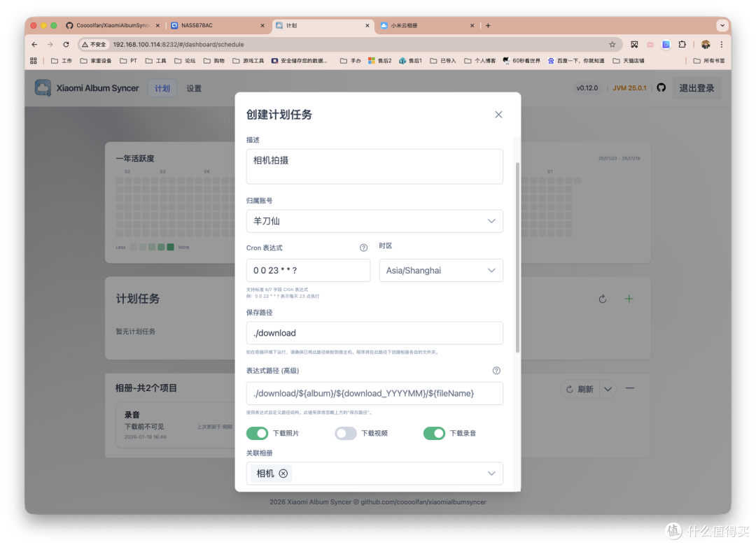The image size is (756, 547).
Task: Open the 时区 Asia/Shanghai dropdown
Action: click(x=441, y=271)
